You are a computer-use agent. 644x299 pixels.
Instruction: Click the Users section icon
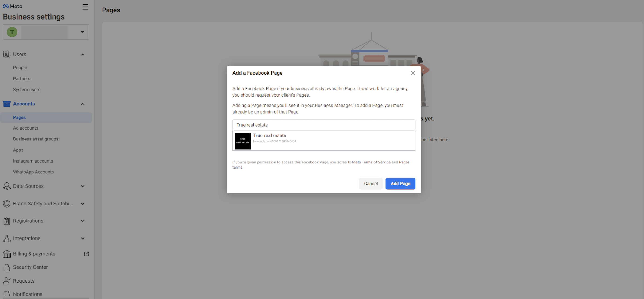7,54
